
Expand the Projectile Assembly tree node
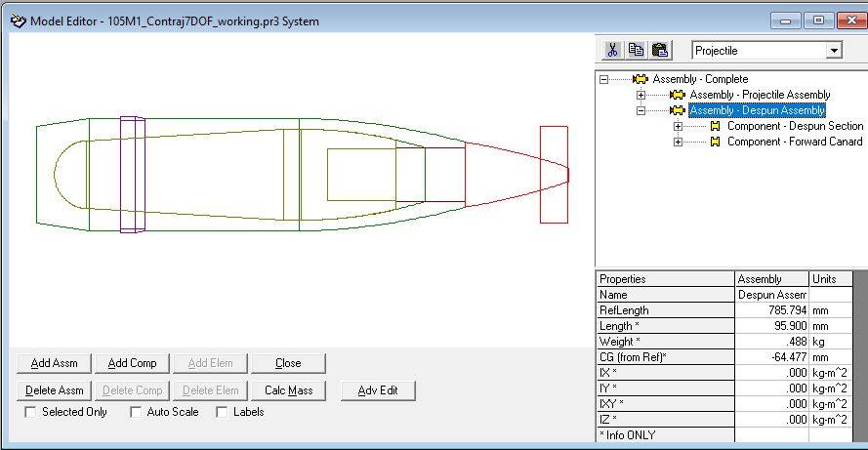coord(641,95)
